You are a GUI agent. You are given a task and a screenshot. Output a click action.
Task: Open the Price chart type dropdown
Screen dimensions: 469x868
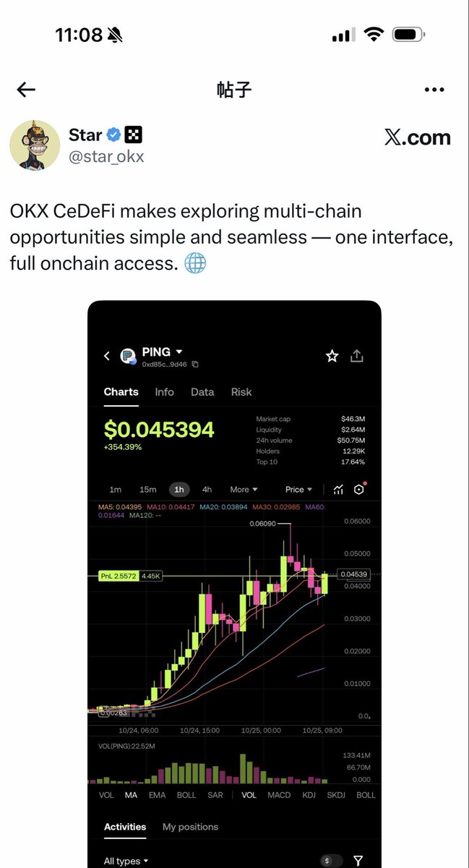[x=299, y=490]
